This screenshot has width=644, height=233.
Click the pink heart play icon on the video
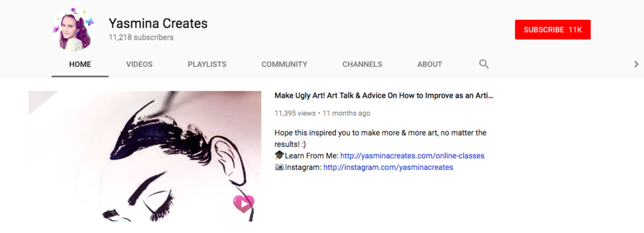pos(243,203)
